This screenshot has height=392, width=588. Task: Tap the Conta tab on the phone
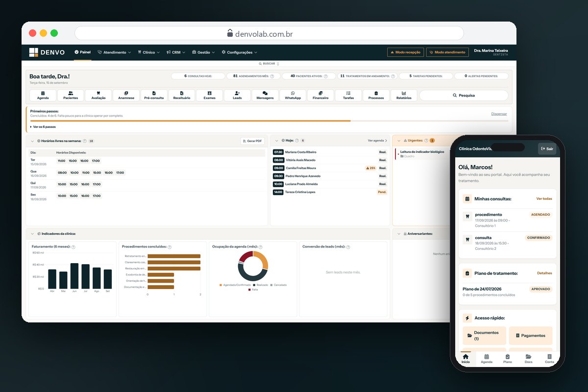pyautogui.click(x=550, y=359)
